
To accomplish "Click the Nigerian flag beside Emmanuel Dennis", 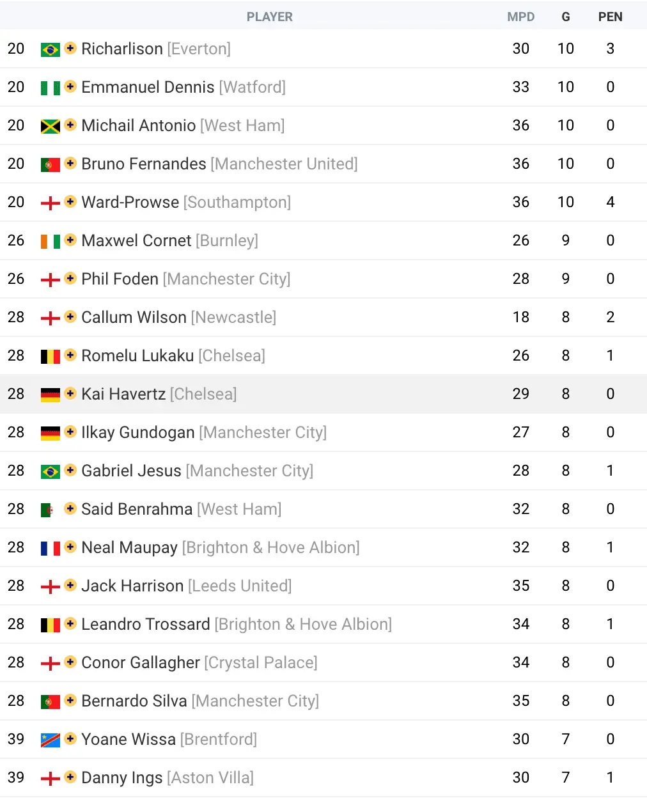I will tap(50, 88).
